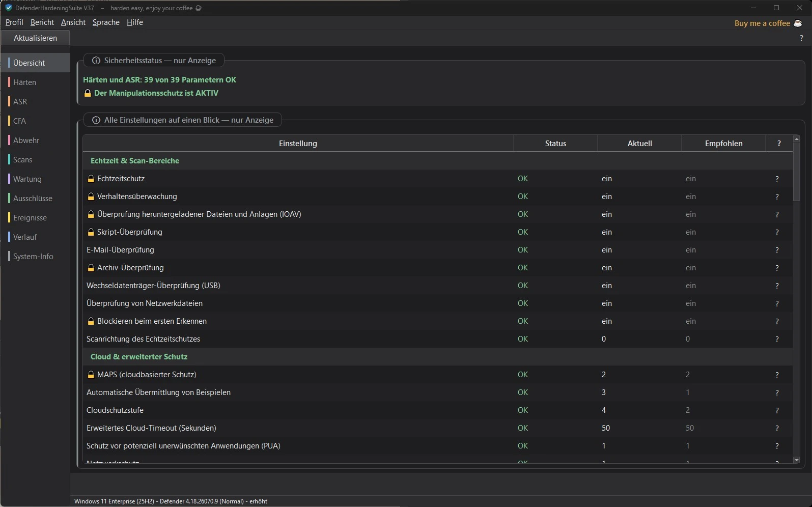812x507 pixels.
Task: Open the Cloudschutzstufe help question mark
Action: 777,410
